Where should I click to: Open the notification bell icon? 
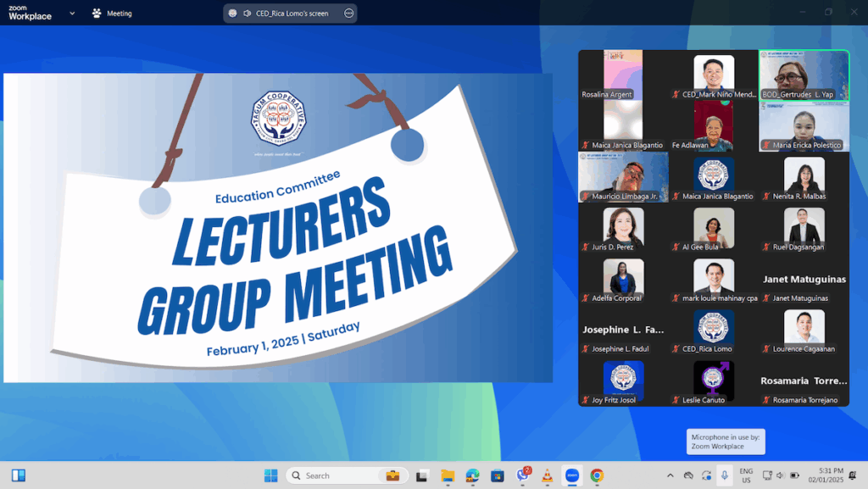pyautogui.click(x=853, y=475)
